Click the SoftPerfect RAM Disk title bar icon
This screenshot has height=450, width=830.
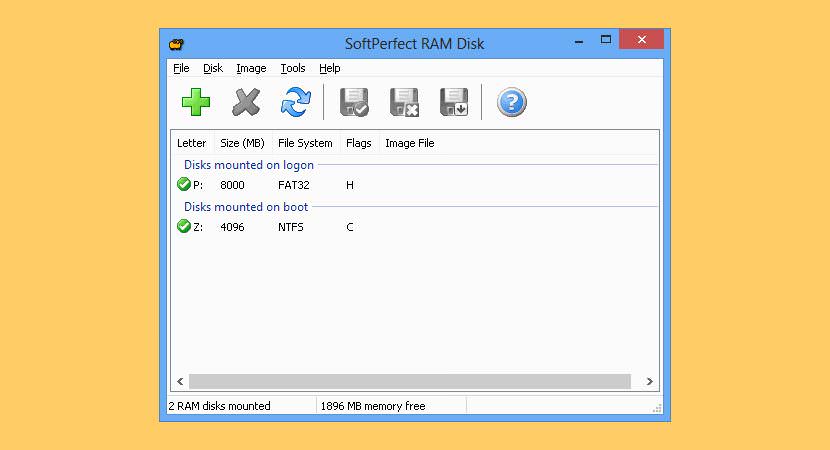(x=176, y=44)
